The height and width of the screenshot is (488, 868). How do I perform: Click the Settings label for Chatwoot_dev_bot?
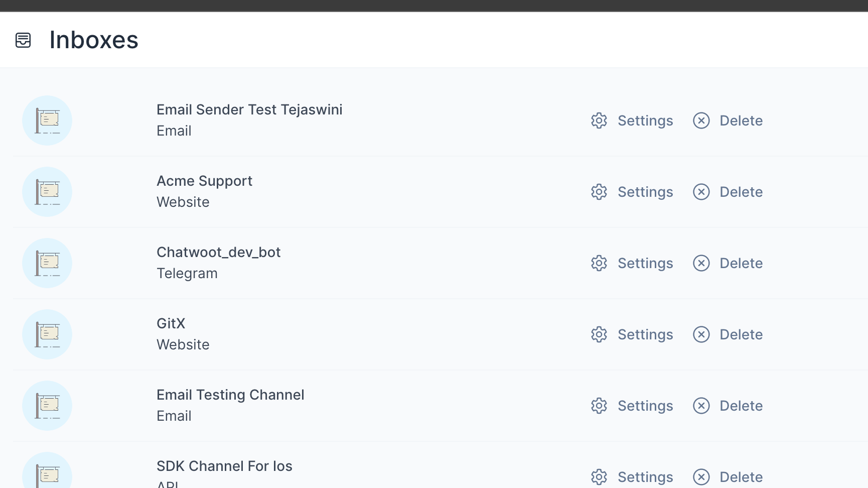click(645, 263)
